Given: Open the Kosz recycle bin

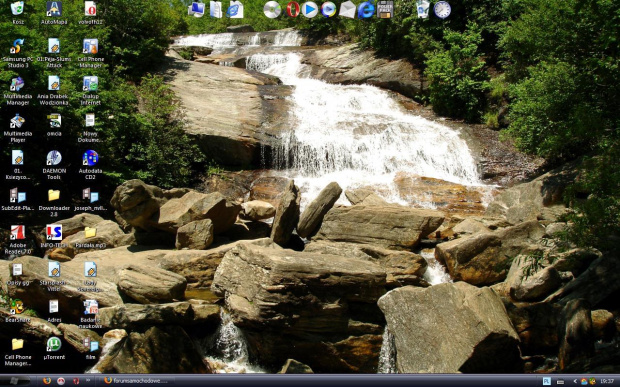Looking at the screenshot, I should [x=18, y=13].
